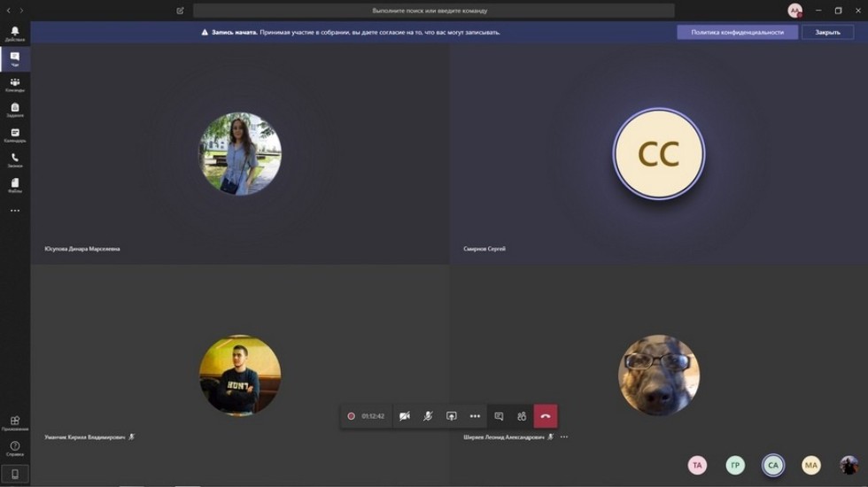Open the Teams section in sidebar
The width and height of the screenshot is (868, 487).
point(14,84)
